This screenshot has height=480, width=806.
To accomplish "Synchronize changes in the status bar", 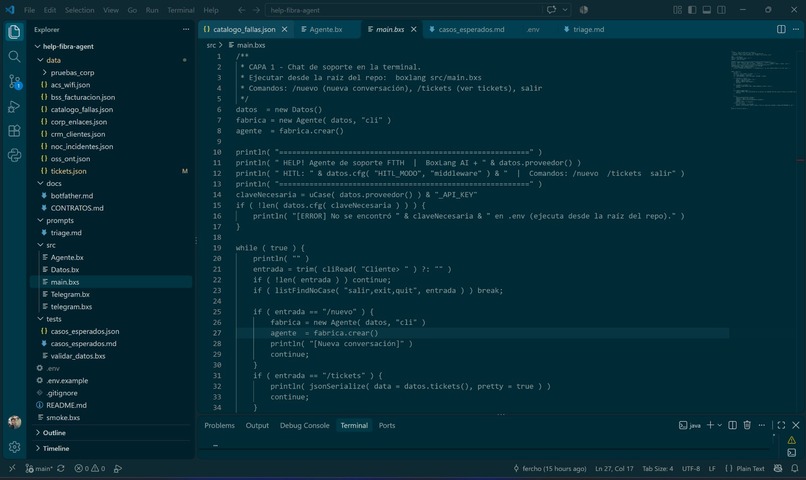I will (x=61, y=468).
